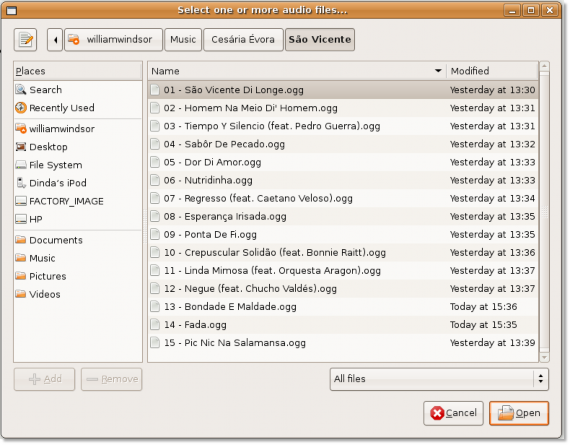Click the window menu icon in title bar
The width and height of the screenshot is (570, 445).
click(x=12, y=10)
